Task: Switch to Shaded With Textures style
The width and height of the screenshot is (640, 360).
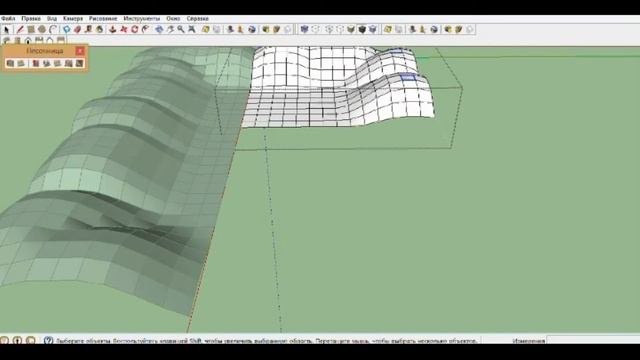Action: tap(362, 29)
